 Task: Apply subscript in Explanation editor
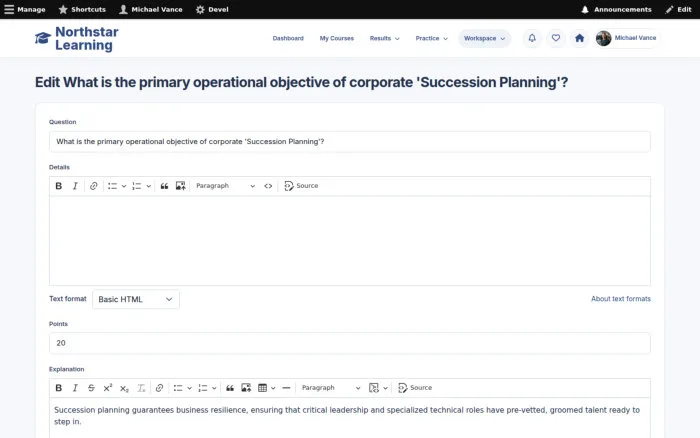[124, 388]
